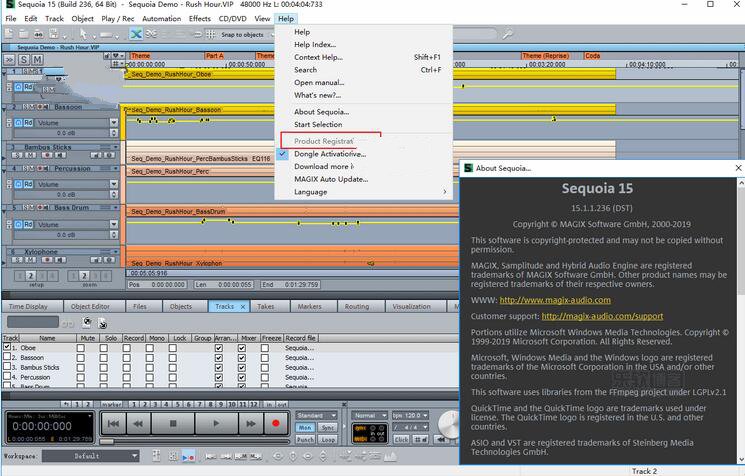Switch to the Routing tab
The height and width of the screenshot is (476, 745).
click(x=357, y=306)
